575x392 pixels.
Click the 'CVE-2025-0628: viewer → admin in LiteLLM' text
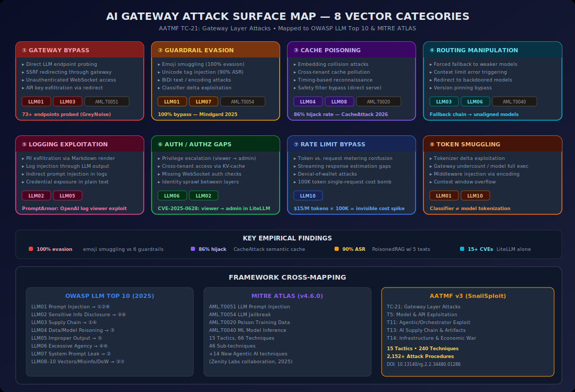(x=215, y=208)
